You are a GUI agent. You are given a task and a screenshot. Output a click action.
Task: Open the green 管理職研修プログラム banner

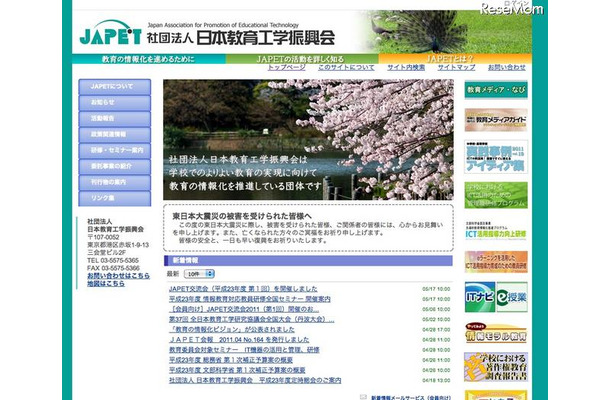[x=496, y=195]
